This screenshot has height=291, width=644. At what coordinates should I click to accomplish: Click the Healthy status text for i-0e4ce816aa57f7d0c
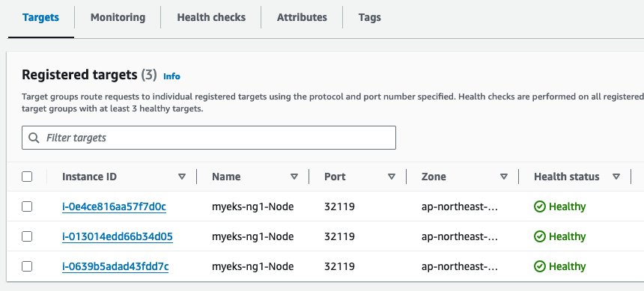coord(568,206)
